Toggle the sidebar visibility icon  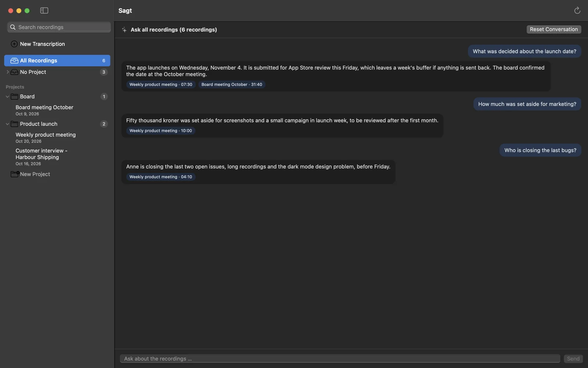tap(44, 11)
